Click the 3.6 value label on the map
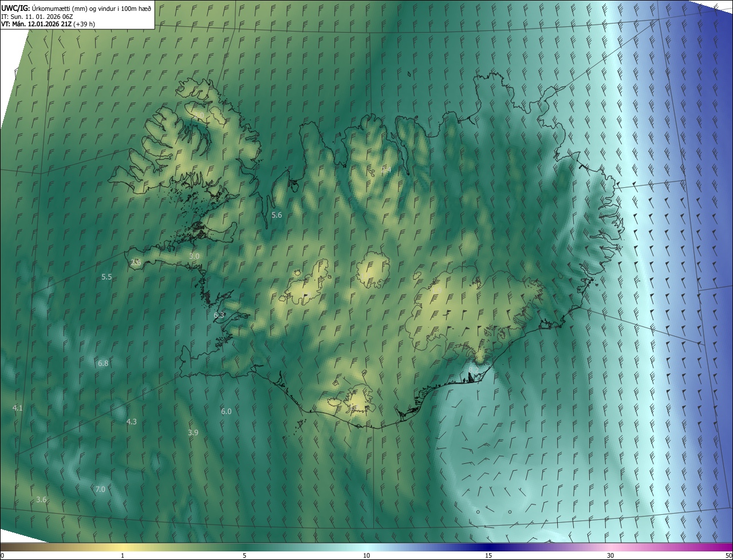 [41, 499]
